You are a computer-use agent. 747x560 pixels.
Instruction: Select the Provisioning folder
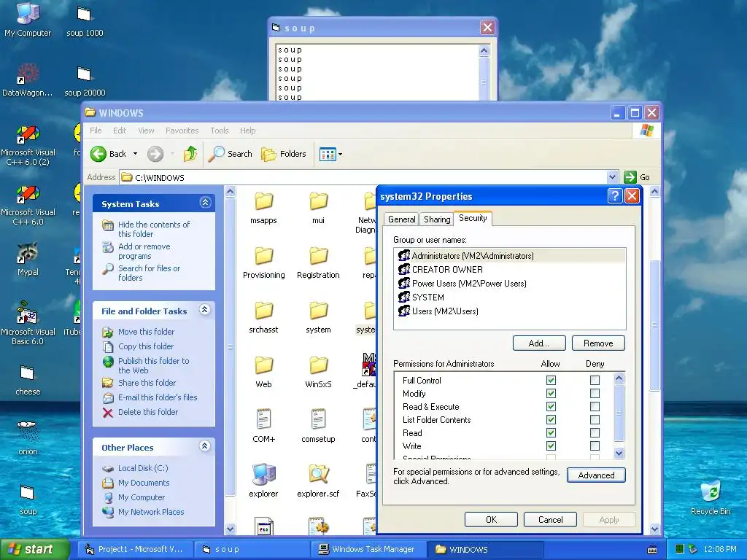[263, 262]
